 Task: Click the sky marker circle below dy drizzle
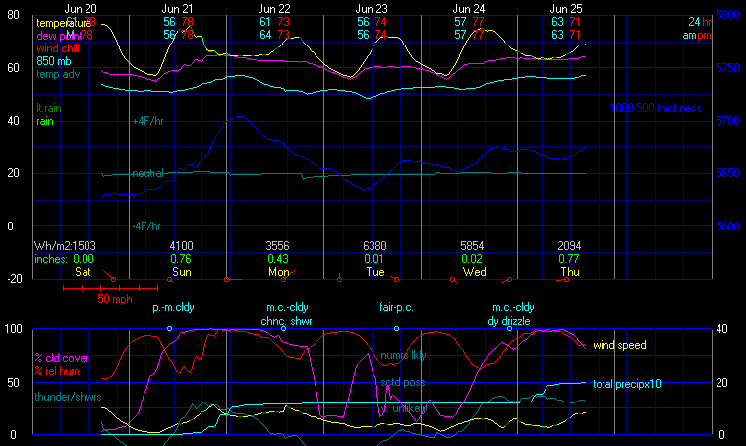click(x=509, y=328)
